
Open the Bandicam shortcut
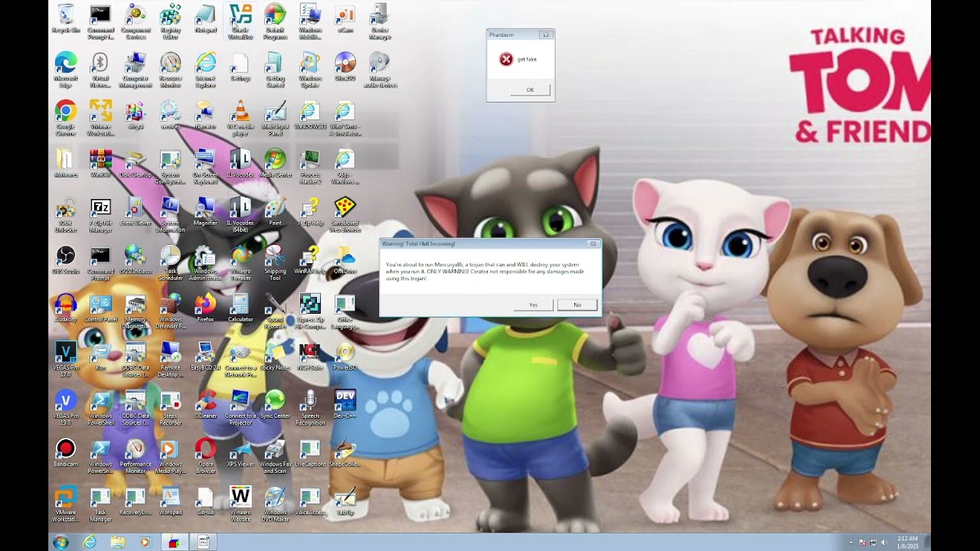pyautogui.click(x=66, y=452)
